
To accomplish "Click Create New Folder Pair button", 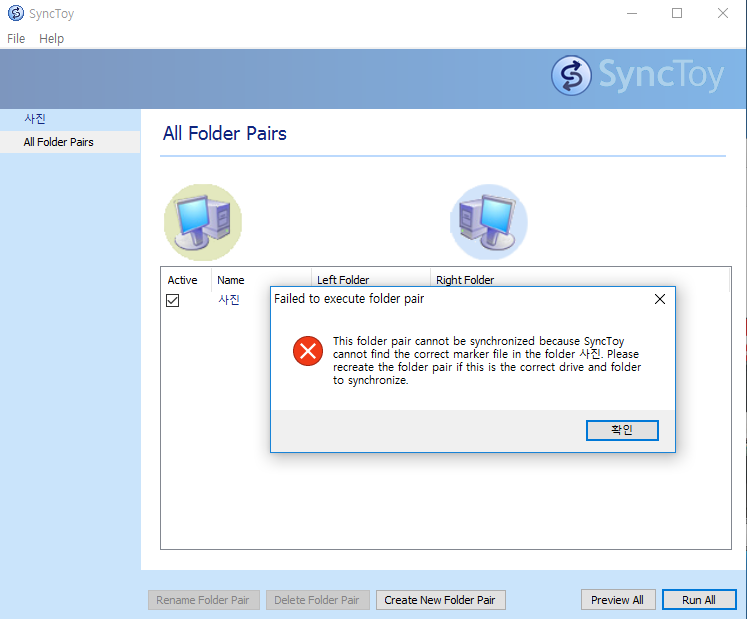I will [x=440, y=600].
